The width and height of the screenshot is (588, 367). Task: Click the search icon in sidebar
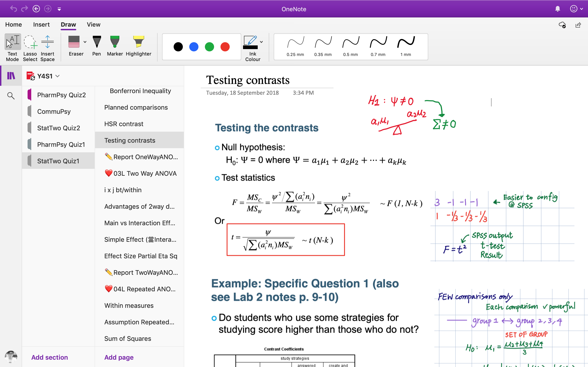click(11, 94)
